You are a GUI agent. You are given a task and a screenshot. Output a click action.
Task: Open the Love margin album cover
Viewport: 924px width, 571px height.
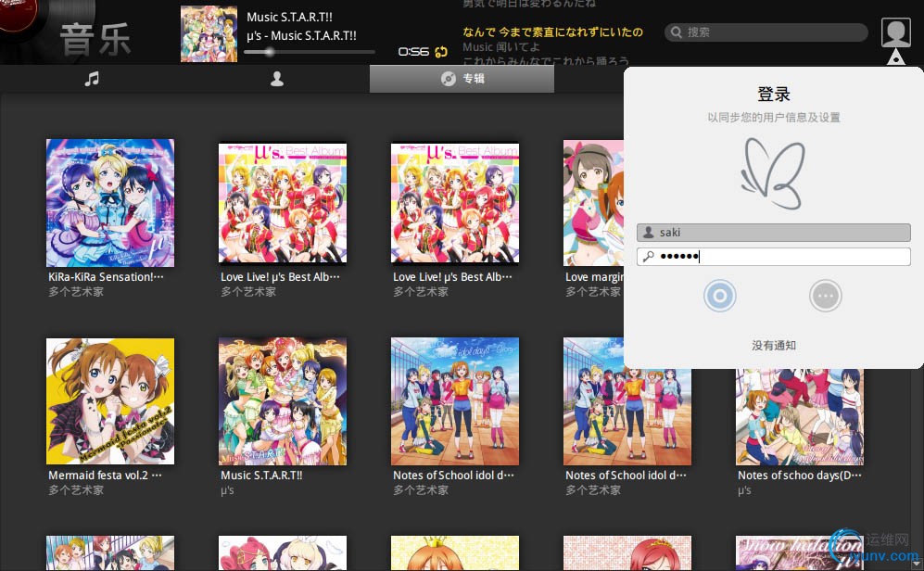coord(593,203)
